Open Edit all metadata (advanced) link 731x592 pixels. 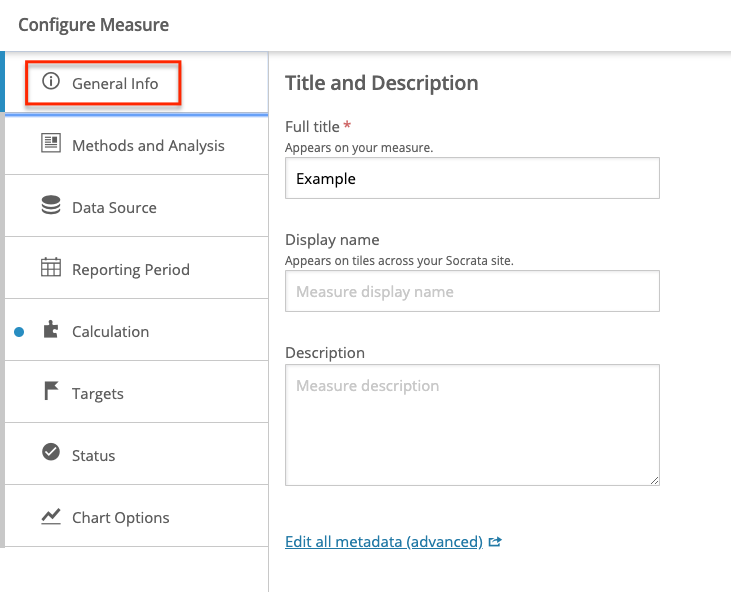click(x=384, y=542)
